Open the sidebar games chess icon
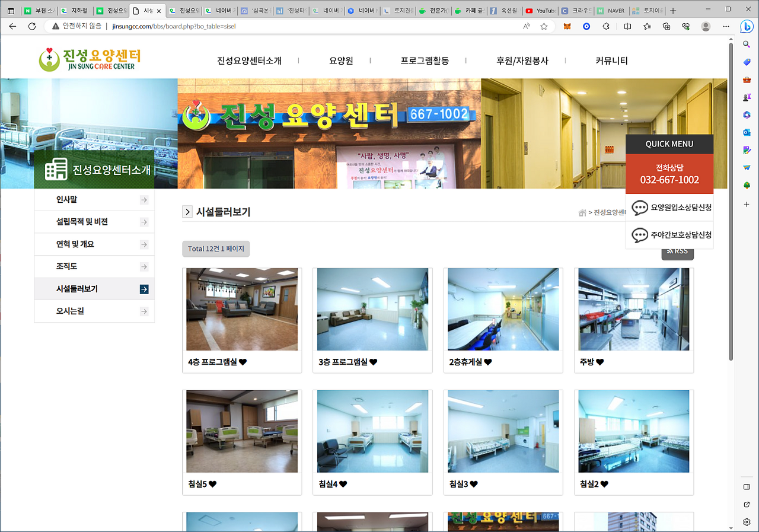Screen dimensions: 759x532 tap(747, 97)
